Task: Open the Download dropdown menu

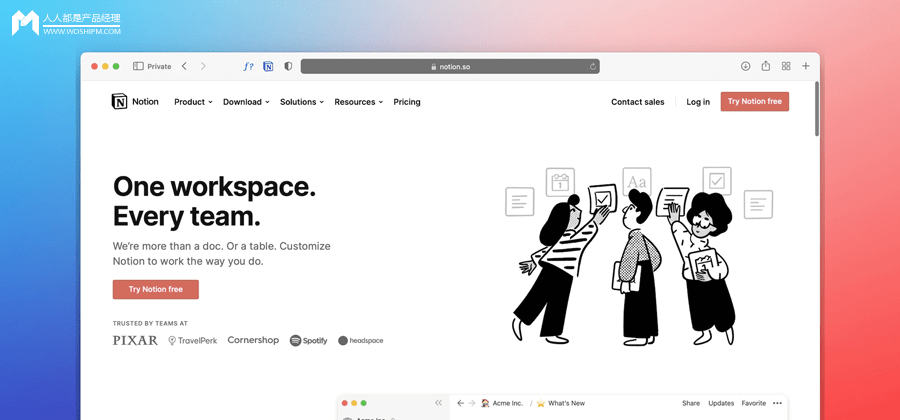Action: 246,102
